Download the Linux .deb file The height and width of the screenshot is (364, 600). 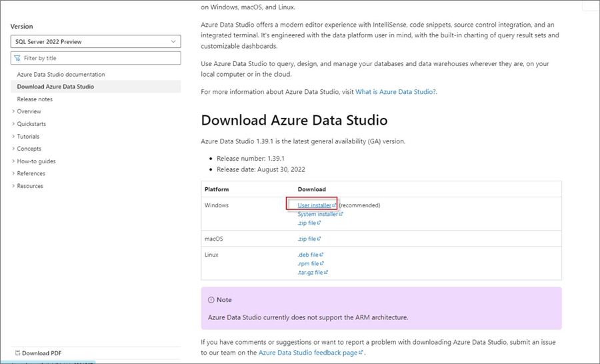tap(308, 255)
